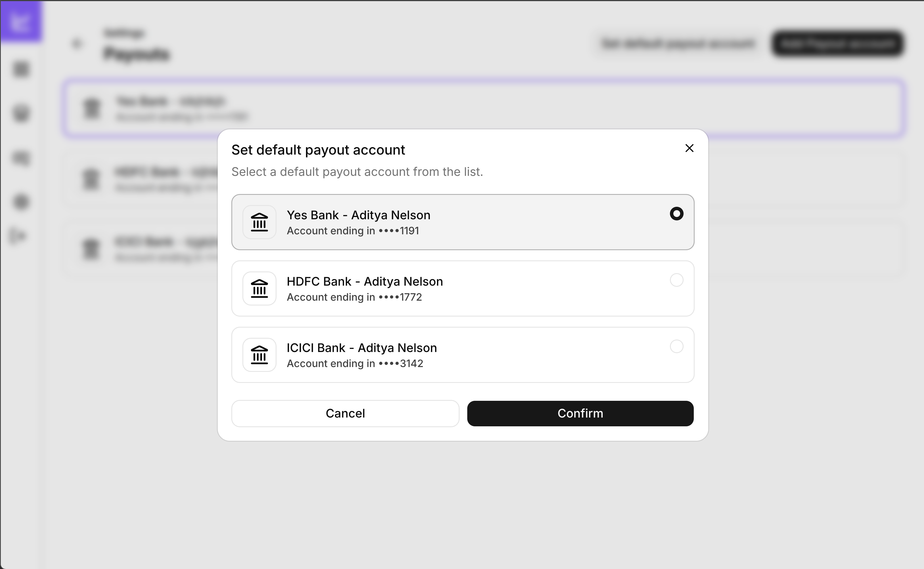Click 'HDFC Bank - Aditya Nelson' text
The width and height of the screenshot is (924, 569).
365,281
